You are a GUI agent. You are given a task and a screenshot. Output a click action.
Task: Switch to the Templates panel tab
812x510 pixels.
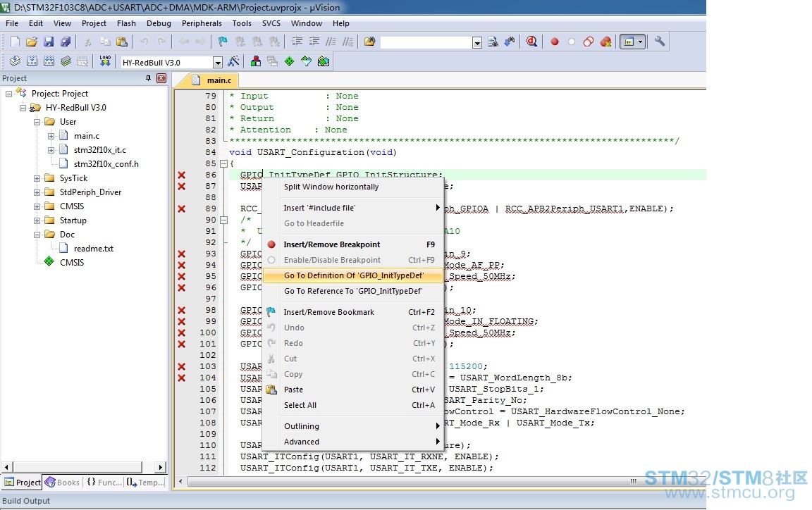tap(145, 482)
